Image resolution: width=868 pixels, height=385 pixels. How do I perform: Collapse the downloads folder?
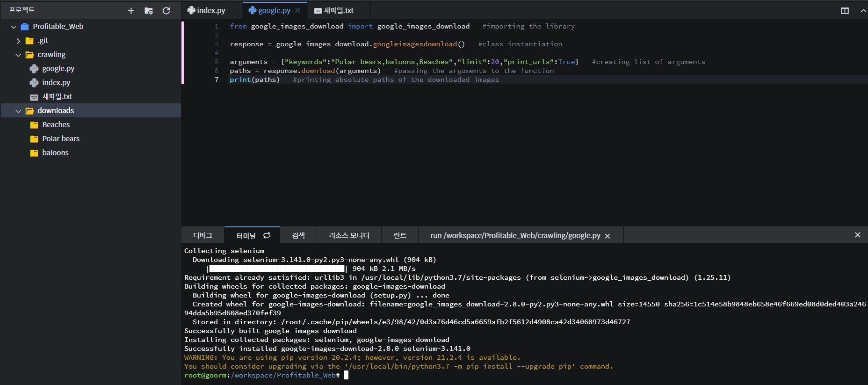(18, 111)
